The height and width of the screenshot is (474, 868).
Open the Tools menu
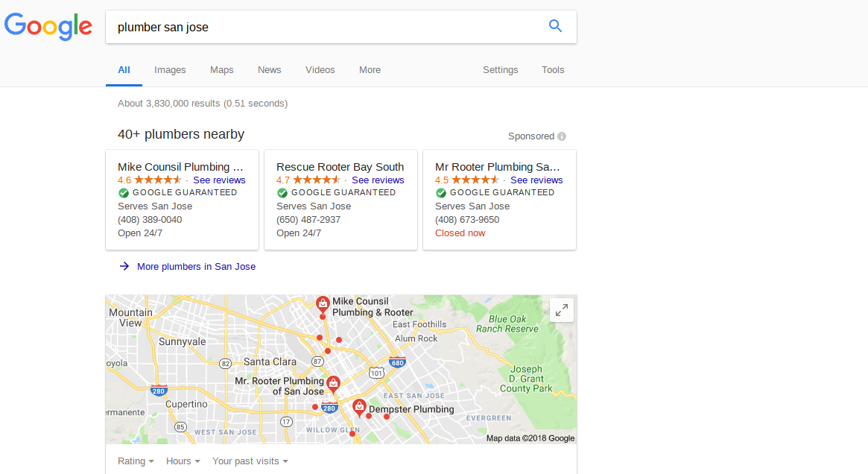tap(552, 70)
